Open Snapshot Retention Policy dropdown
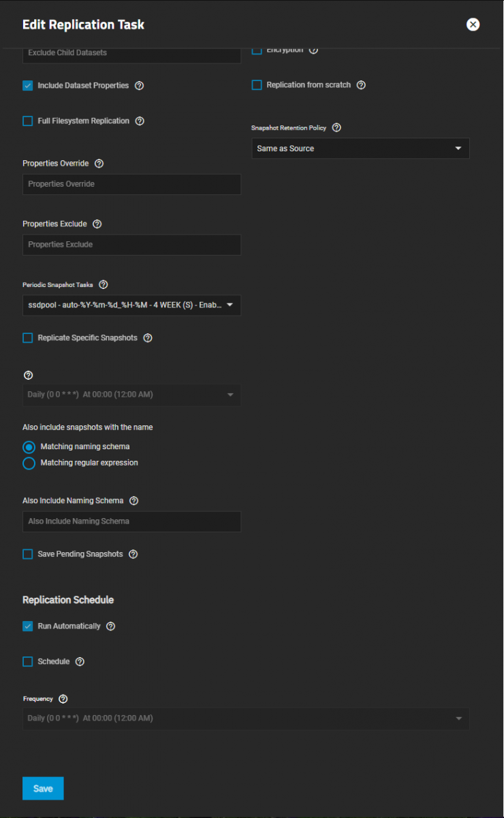The image size is (504, 818). point(360,149)
